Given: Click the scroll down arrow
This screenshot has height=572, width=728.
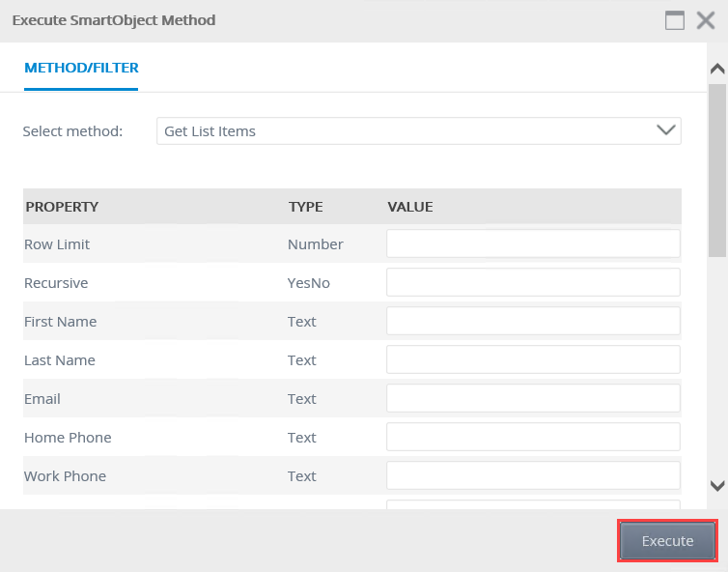Looking at the screenshot, I should 717,486.
